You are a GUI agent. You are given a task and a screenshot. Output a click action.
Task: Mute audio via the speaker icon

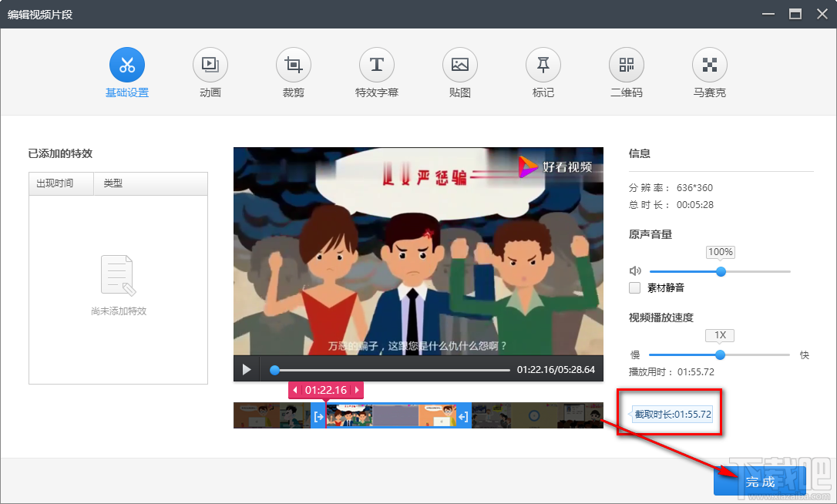(x=635, y=271)
